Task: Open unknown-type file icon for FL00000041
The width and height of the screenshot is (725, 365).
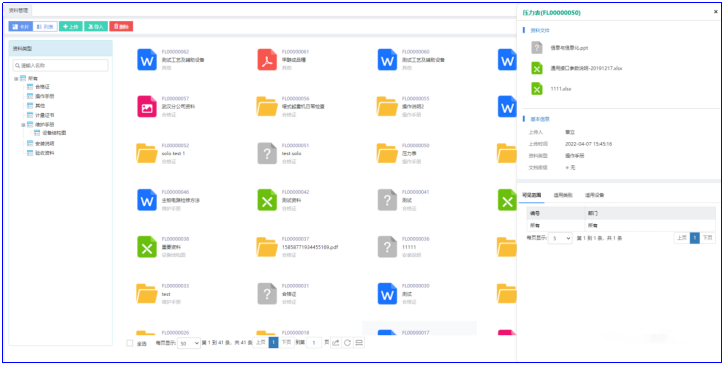Action: [x=387, y=200]
